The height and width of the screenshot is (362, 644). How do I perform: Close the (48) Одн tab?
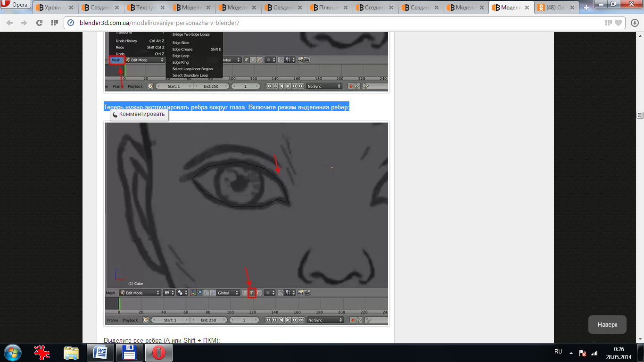573,8
